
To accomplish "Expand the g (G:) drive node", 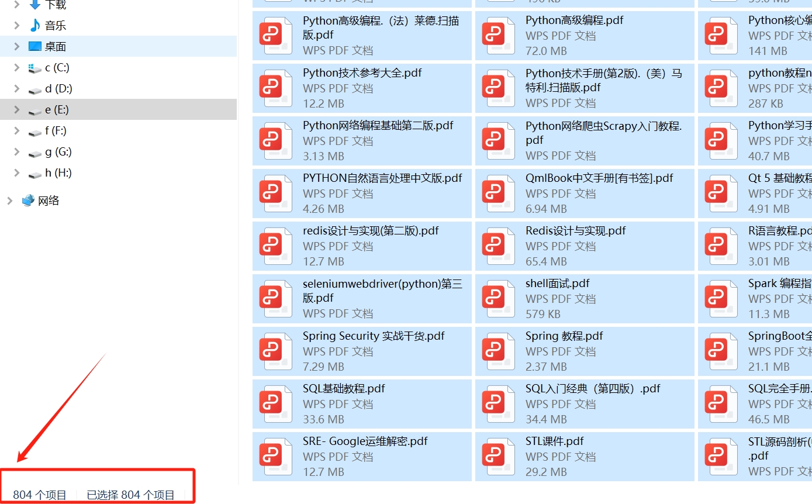I will [17, 151].
